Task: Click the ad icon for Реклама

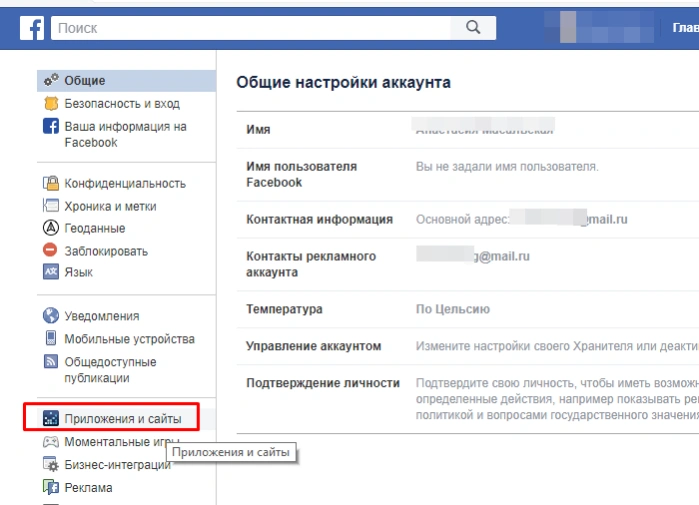Action: [x=51, y=487]
